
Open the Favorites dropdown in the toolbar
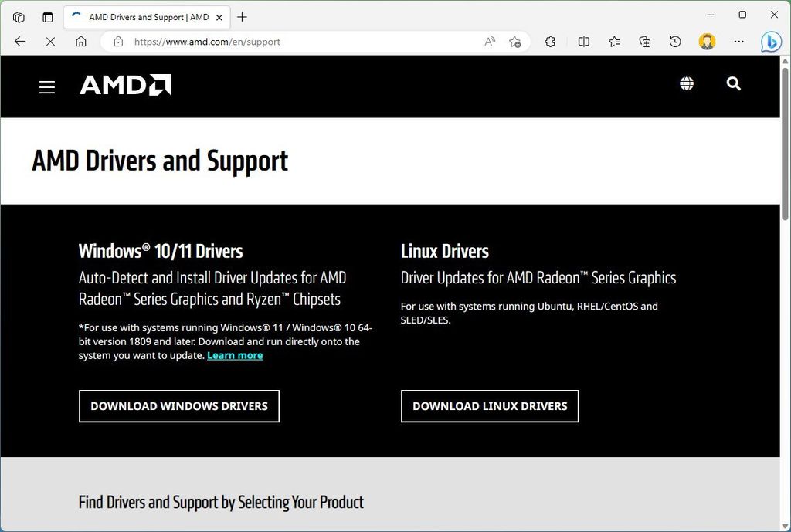point(613,42)
